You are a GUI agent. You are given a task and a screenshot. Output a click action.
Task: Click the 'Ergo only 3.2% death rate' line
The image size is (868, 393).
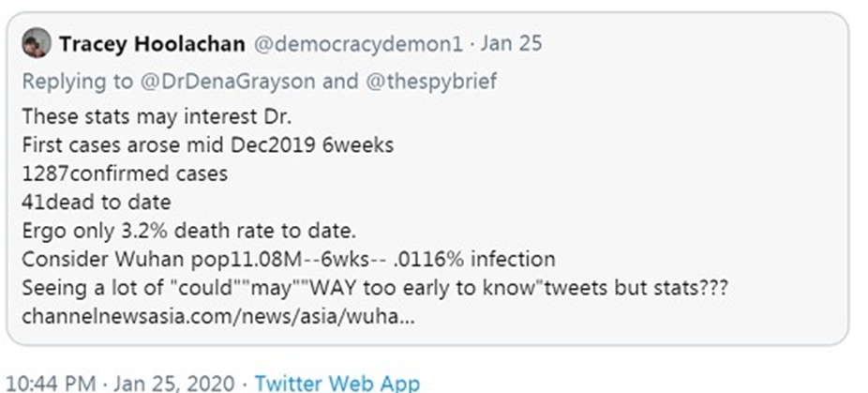click(x=188, y=231)
